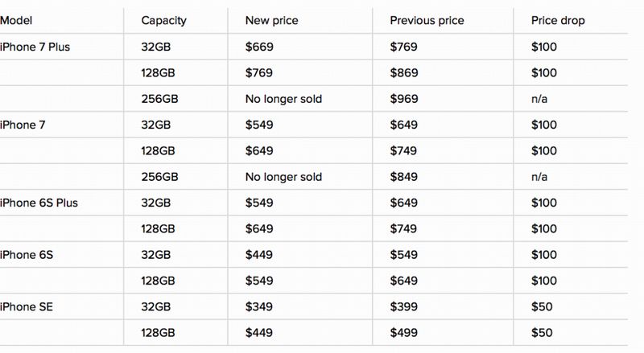Screen dimensions: 644x353
Task: Click the $849 previous price cell
Action: tap(404, 177)
